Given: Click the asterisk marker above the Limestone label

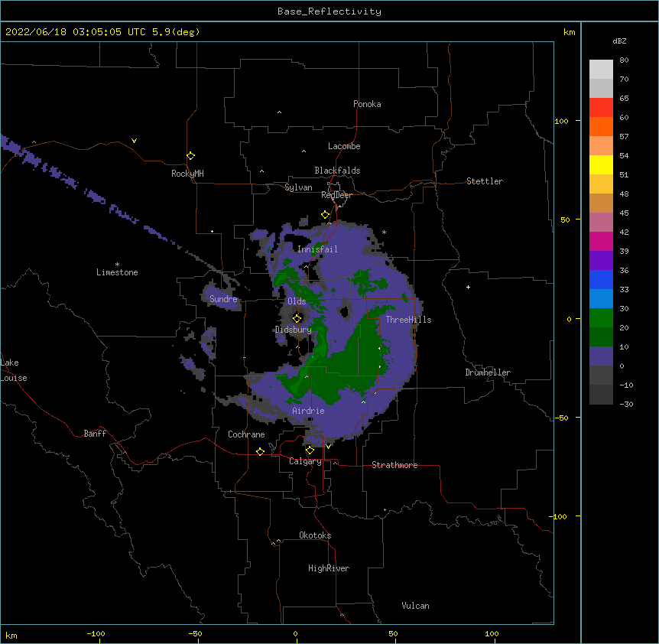Looking at the screenshot, I should (x=117, y=265).
